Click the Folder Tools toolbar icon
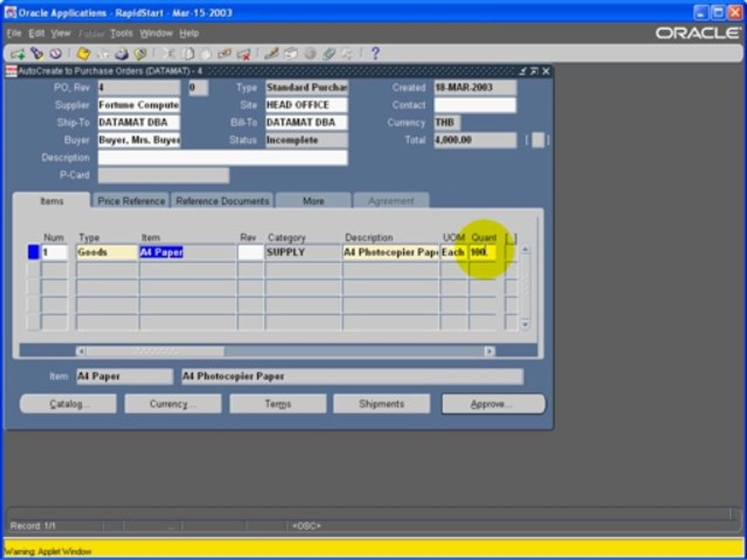This screenshot has width=747, height=560. 347,54
